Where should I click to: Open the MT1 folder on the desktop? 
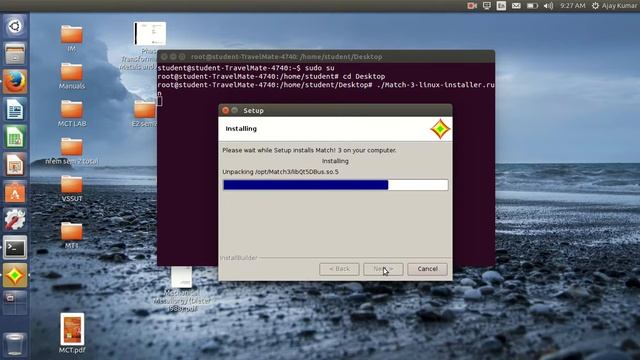click(71, 235)
